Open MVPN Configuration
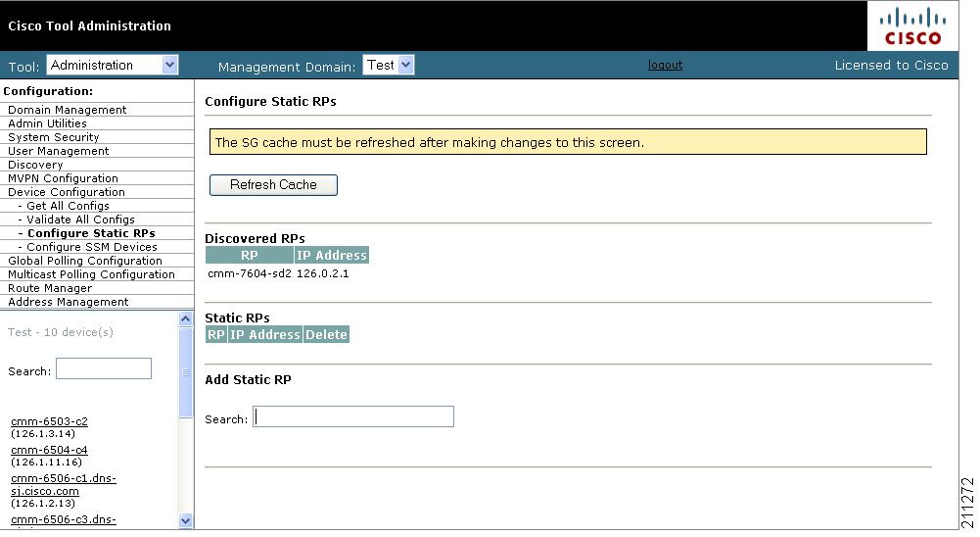Image resolution: width=980 pixels, height=537 pixels. pos(63,178)
